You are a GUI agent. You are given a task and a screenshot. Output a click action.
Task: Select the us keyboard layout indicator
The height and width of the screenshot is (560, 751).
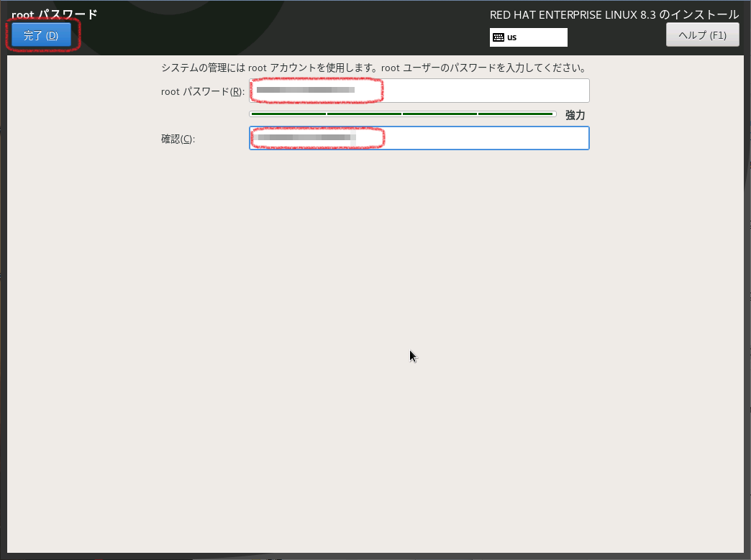[x=528, y=37]
